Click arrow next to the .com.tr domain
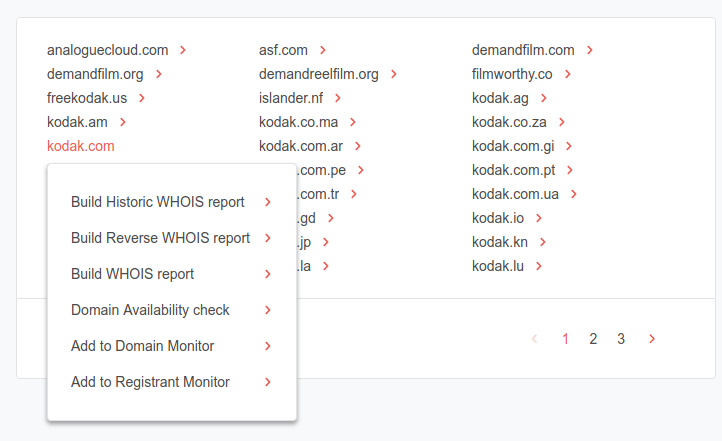722x441 pixels. coord(354,194)
